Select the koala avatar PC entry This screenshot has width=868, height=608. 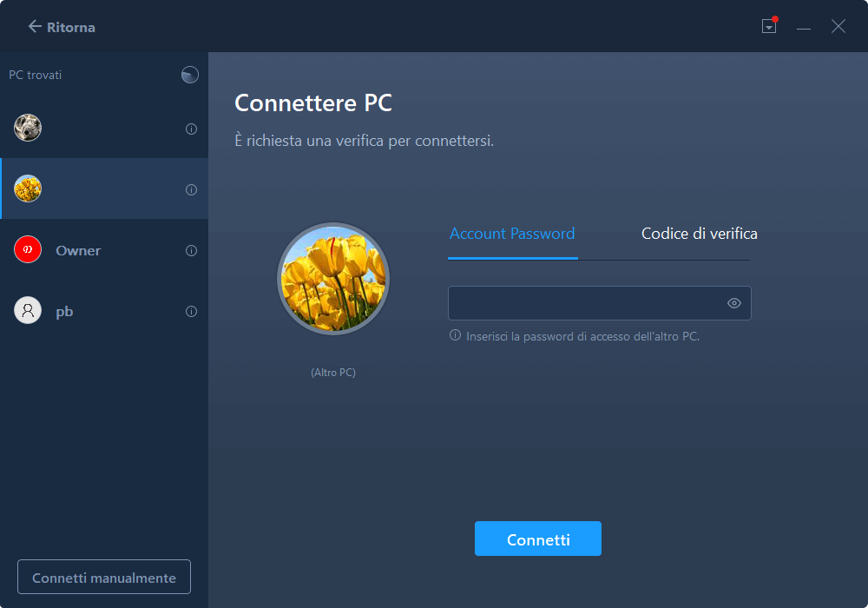click(x=104, y=128)
